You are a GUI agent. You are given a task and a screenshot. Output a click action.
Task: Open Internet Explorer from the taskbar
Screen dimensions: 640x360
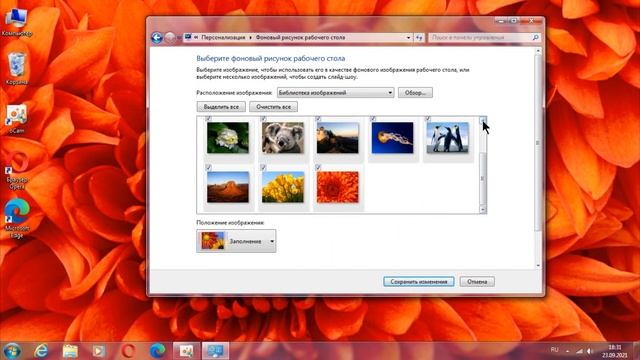pos(41,351)
